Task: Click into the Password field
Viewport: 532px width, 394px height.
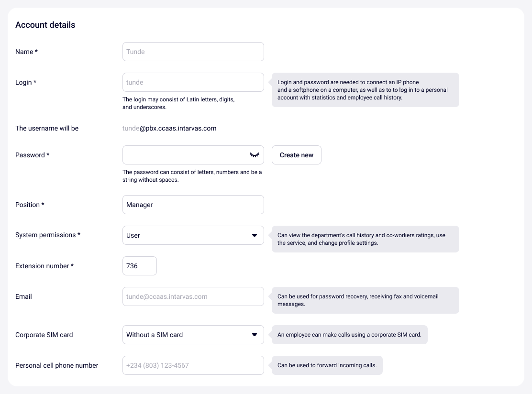Action: click(x=184, y=155)
